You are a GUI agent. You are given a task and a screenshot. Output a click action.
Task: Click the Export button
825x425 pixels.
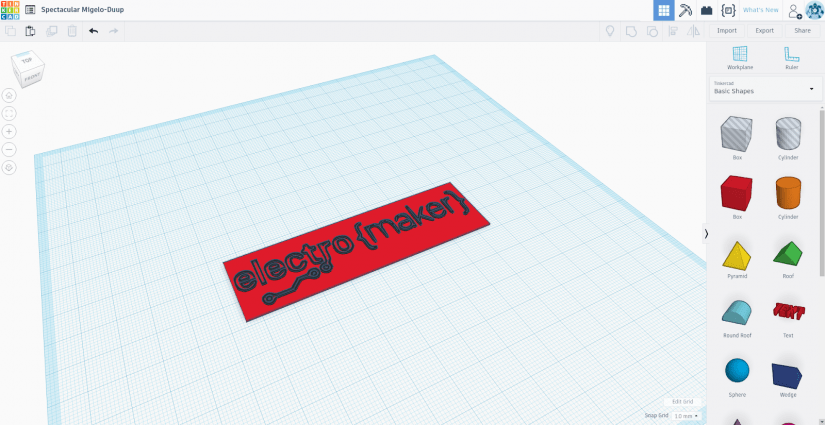(764, 31)
